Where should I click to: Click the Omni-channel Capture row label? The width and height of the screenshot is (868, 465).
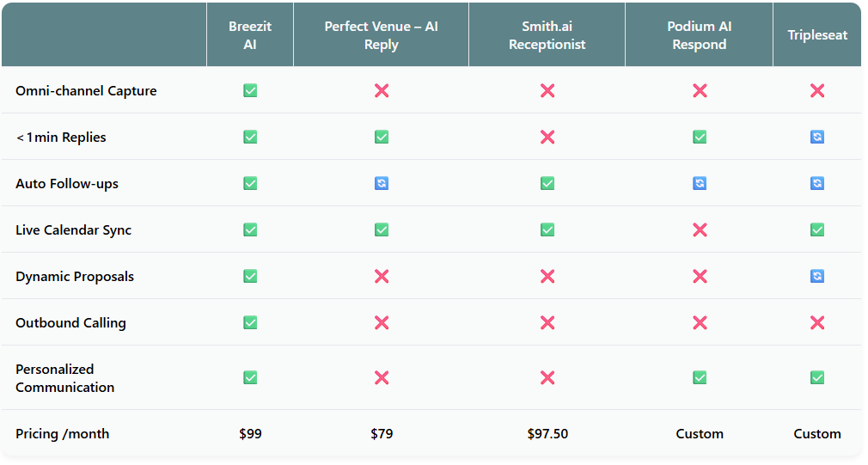(x=86, y=90)
